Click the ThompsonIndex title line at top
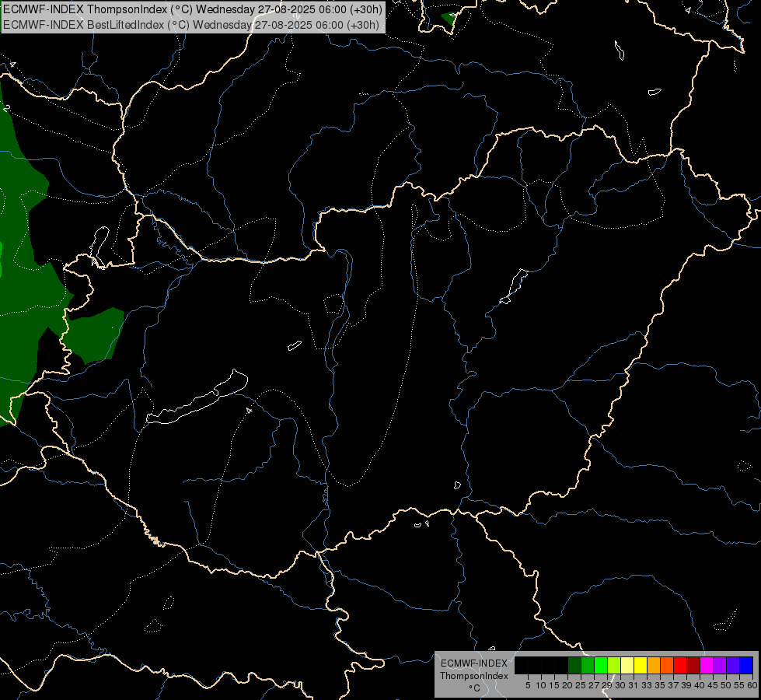The image size is (761, 700). [193, 9]
